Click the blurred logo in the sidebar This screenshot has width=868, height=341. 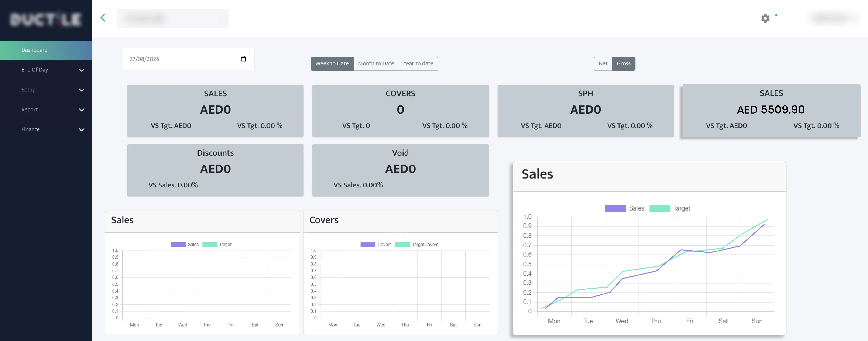point(46,19)
